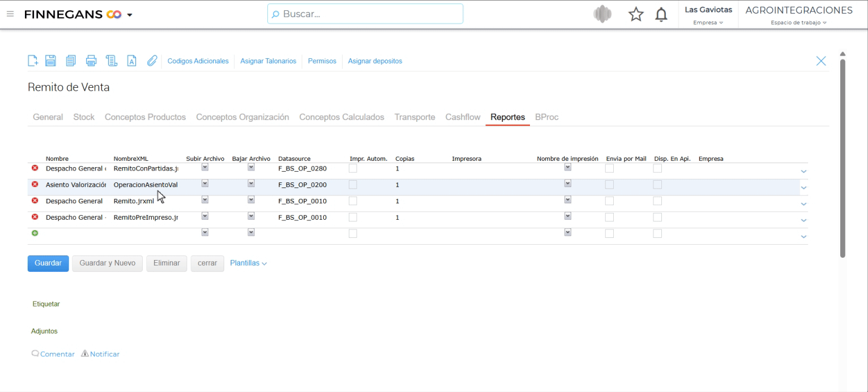
Task: Click the printer toolbar icon
Action: 91,61
